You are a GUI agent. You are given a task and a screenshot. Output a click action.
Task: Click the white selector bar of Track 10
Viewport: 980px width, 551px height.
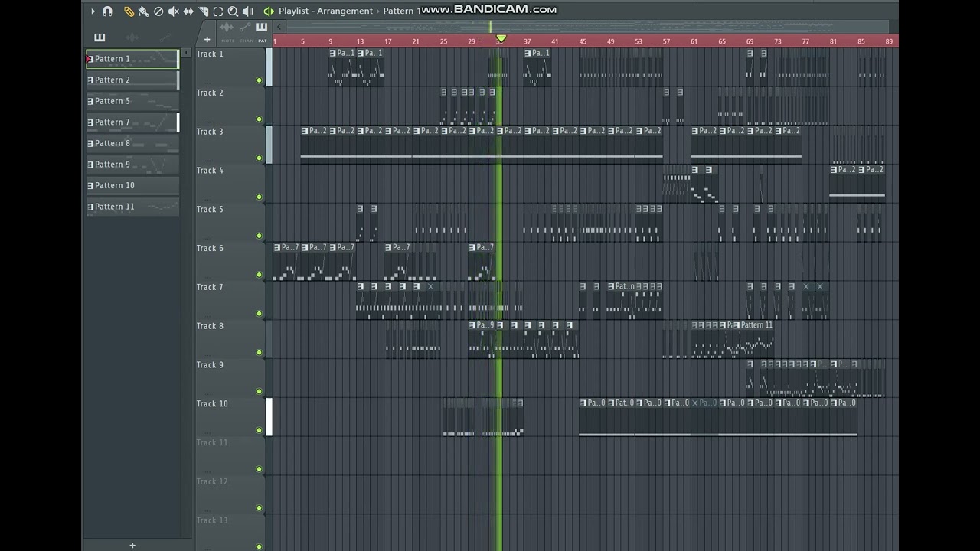(269, 417)
